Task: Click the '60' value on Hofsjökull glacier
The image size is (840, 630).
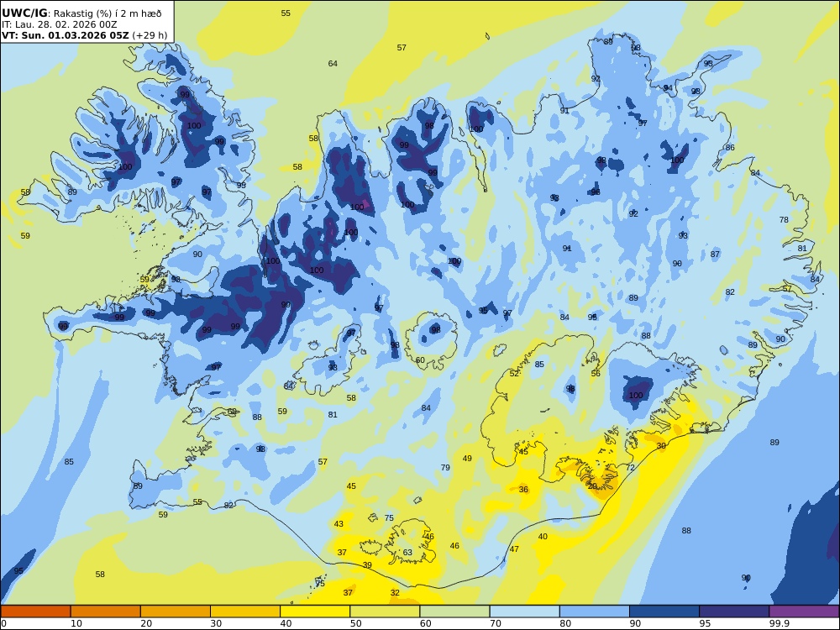Action: pos(420,360)
